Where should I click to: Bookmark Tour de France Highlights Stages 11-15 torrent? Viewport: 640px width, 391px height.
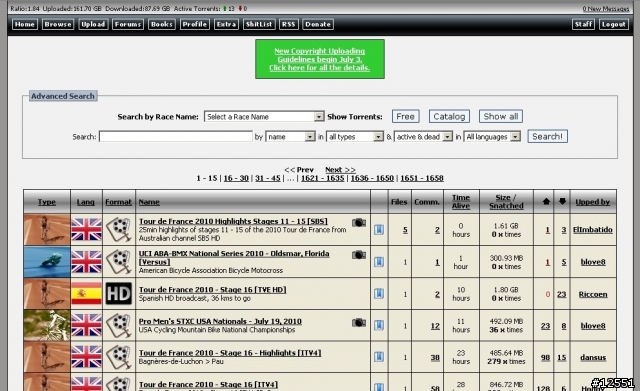pos(379,230)
